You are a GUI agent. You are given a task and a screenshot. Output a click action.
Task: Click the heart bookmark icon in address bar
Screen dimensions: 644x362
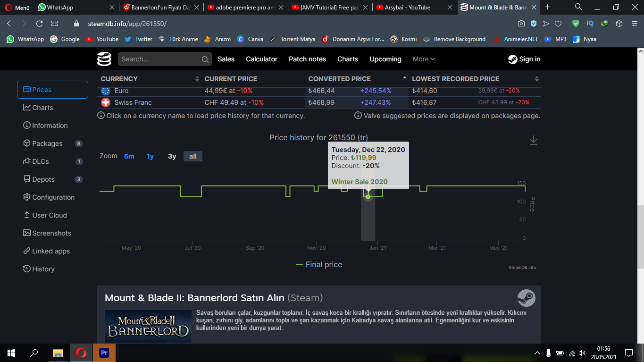click(x=558, y=24)
